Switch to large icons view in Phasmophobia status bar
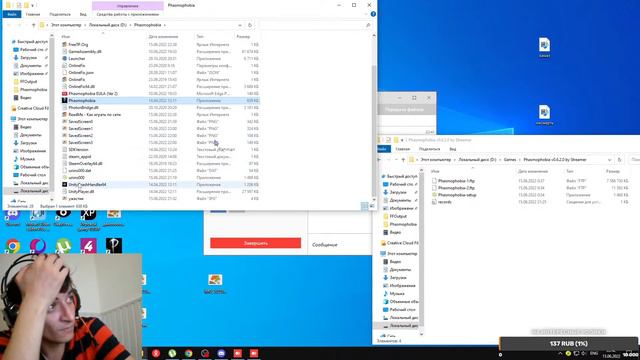 pos(372,206)
